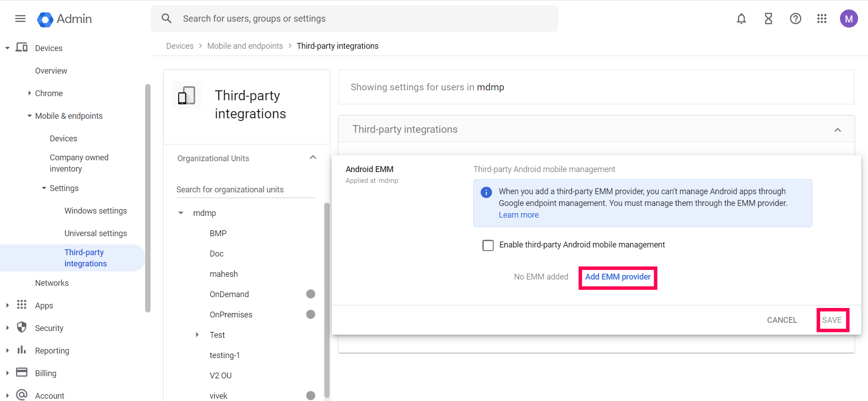The width and height of the screenshot is (868, 401).
Task: Click the search magnifier icon
Action: (167, 19)
